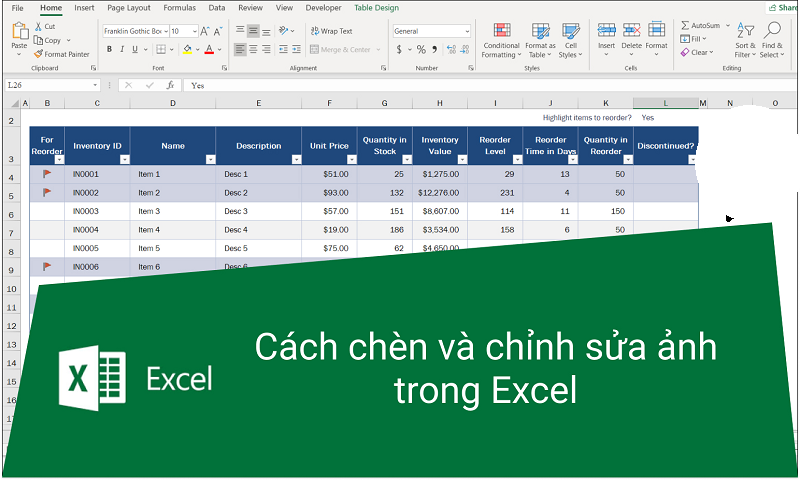Apply the yellow Fill Color bucket
Screen dimensions: 800x480
187,49
